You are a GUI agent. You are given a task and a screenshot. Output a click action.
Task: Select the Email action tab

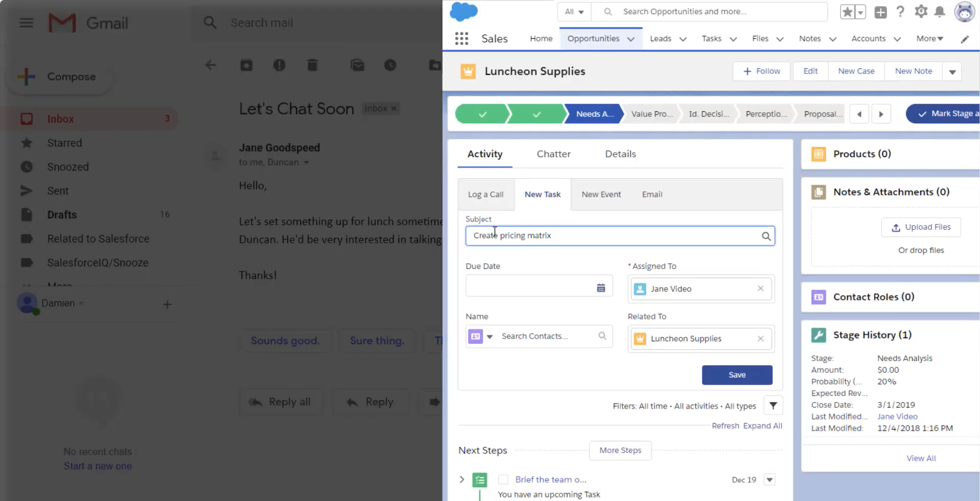pyautogui.click(x=652, y=195)
